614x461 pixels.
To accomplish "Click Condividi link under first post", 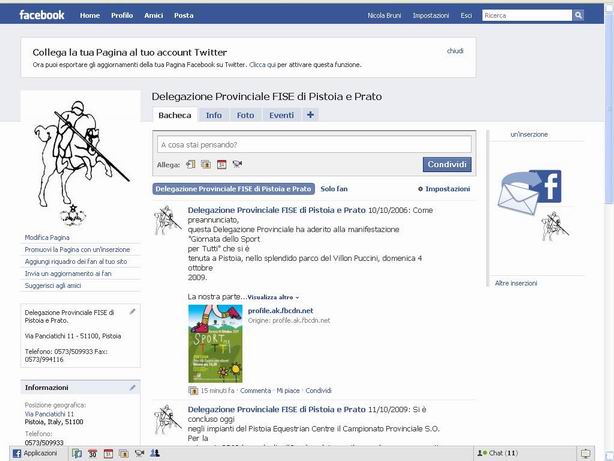I will 318,390.
